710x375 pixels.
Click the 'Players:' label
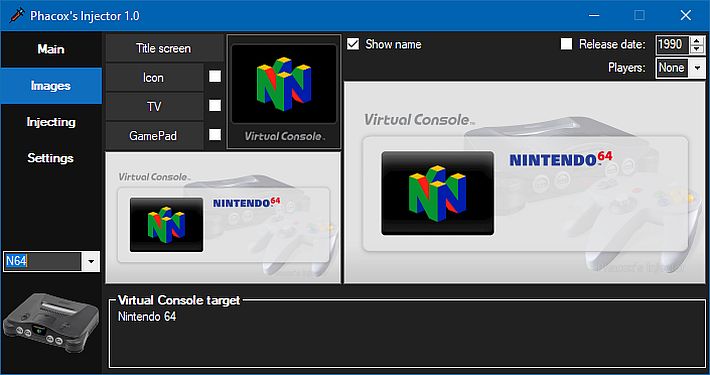[627, 68]
